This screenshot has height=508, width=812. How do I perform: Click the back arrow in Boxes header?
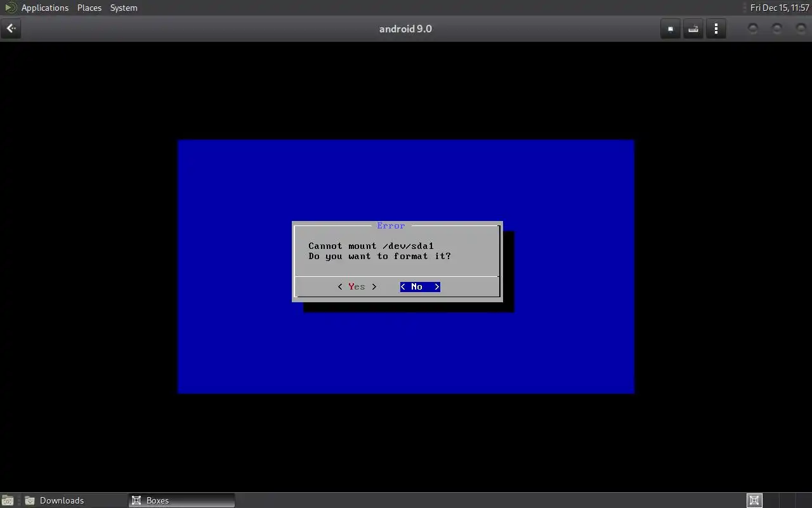11,29
